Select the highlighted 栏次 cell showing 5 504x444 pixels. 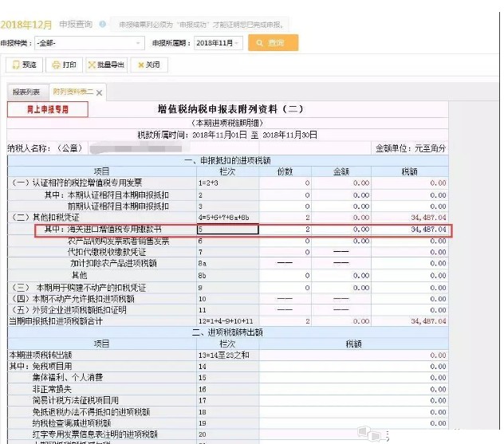coord(227,230)
